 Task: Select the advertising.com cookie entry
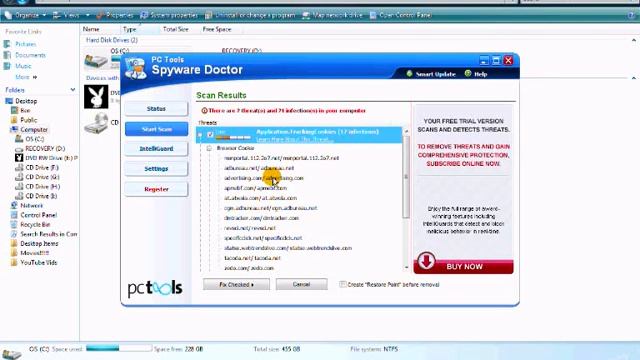click(264, 178)
